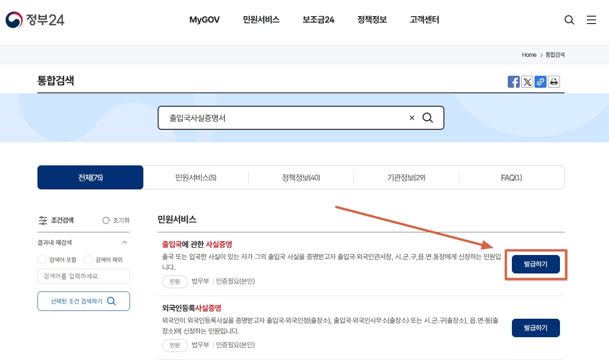Viewport: 609px width, 364px height.
Task: Share the page on Facebook
Action: point(514,82)
